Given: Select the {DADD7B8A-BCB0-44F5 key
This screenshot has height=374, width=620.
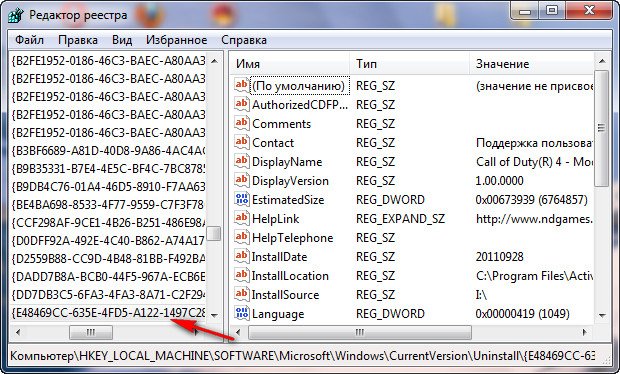Looking at the screenshot, I should [109, 277].
